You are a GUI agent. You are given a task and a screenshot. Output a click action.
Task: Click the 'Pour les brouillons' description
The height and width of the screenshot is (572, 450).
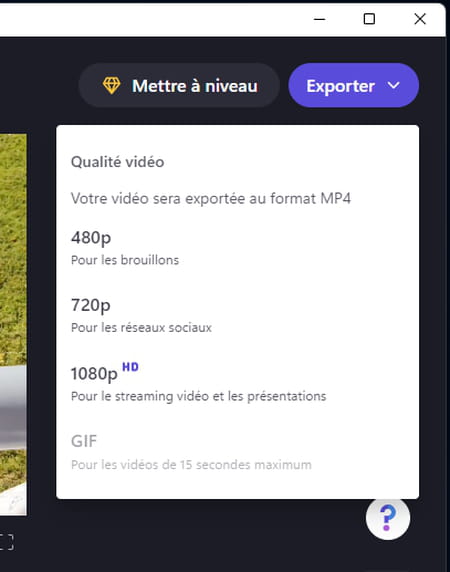[x=125, y=260]
